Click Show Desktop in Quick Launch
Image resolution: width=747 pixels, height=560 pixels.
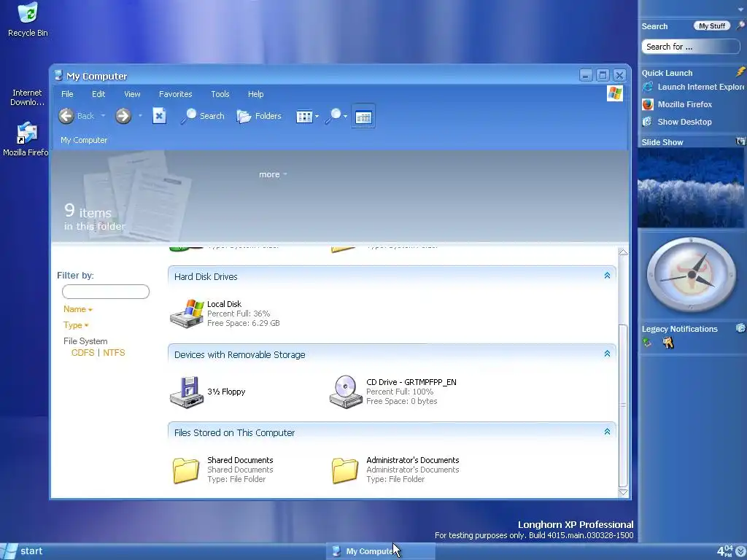click(x=677, y=122)
